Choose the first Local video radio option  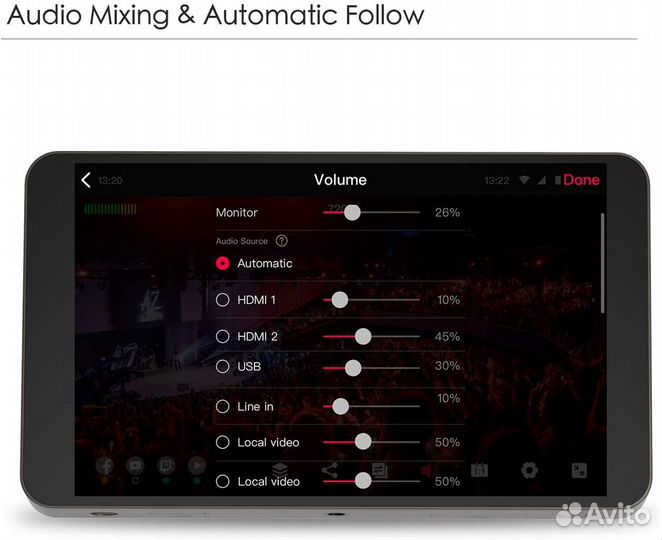(x=223, y=442)
